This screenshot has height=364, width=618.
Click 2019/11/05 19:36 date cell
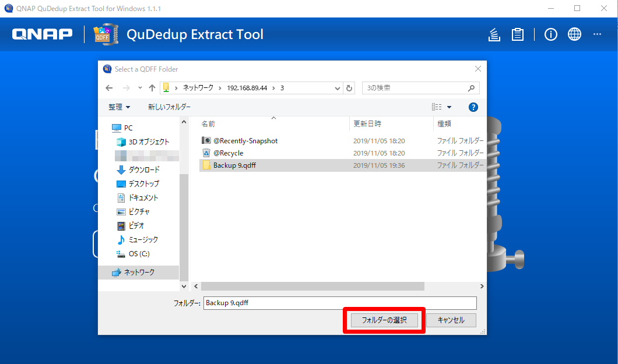379,165
